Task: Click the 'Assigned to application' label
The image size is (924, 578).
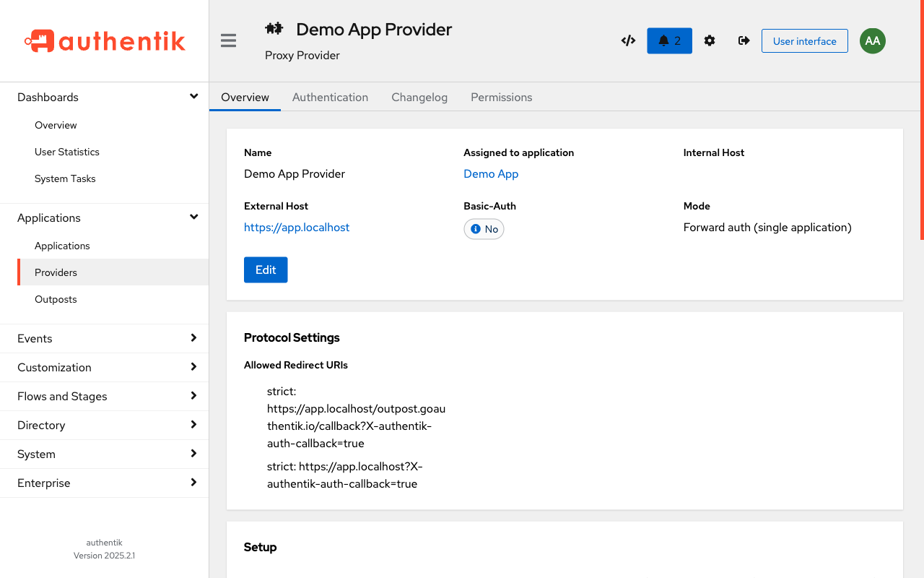Action: (x=519, y=152)
